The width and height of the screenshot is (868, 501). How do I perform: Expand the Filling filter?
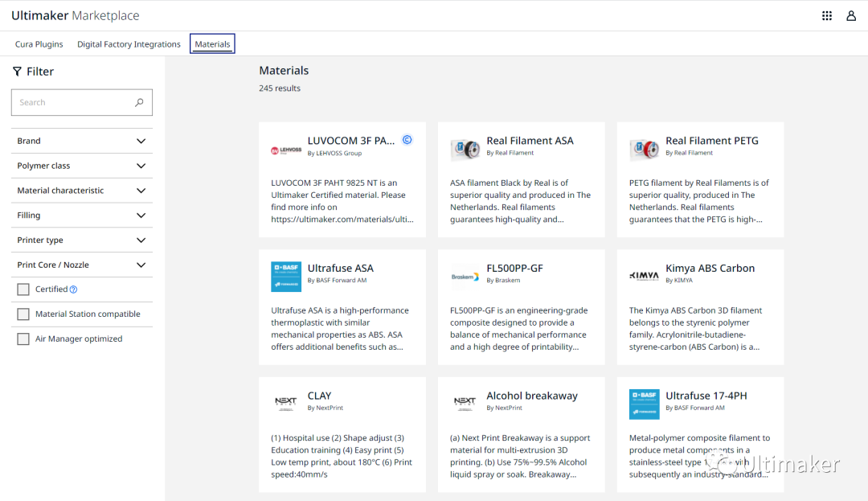(x=82, y=216)
